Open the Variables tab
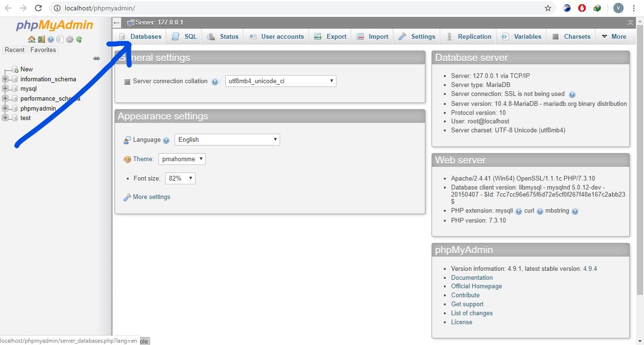 [x=521, y=36]
